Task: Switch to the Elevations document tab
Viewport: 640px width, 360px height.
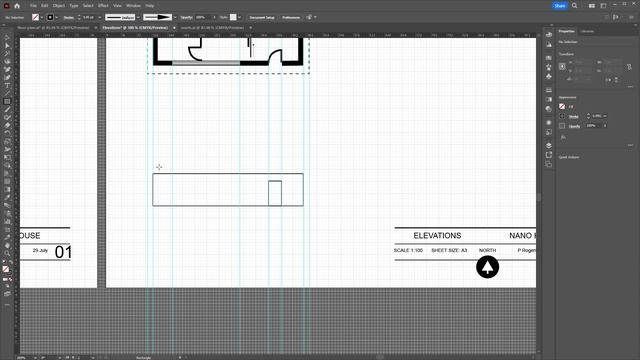Action: click(x=135, y=28)
